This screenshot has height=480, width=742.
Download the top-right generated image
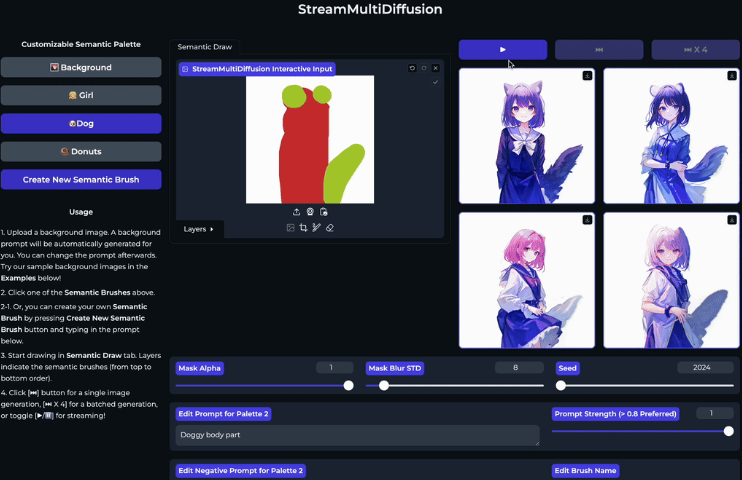click(732, 75)
